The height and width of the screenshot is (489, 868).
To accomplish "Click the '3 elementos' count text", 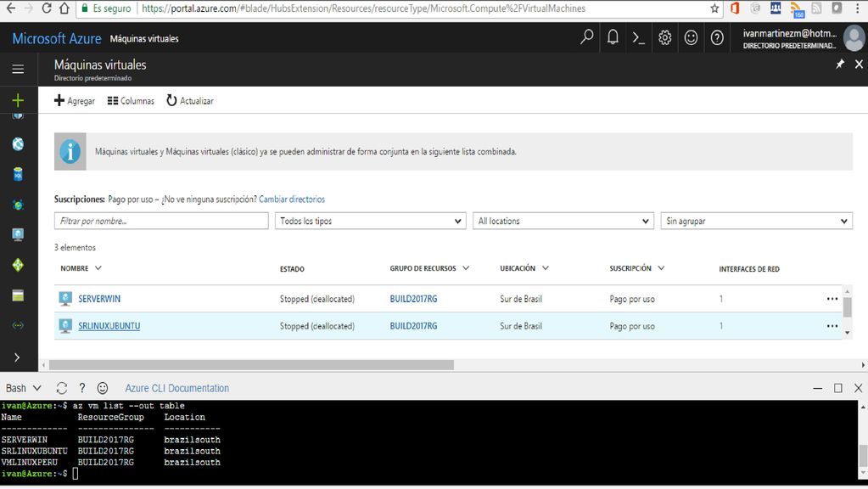I will [x=75, y=247].
